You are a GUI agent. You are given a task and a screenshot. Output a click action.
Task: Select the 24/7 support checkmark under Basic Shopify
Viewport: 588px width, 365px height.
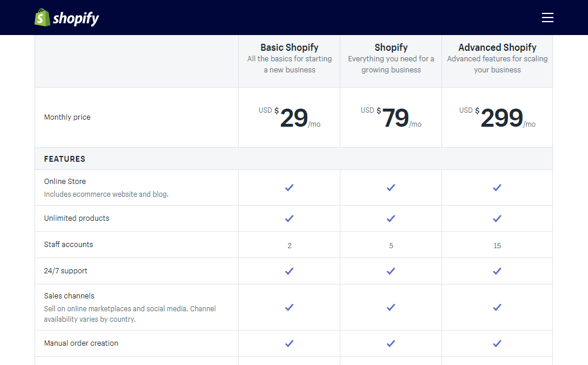(289, 270)
